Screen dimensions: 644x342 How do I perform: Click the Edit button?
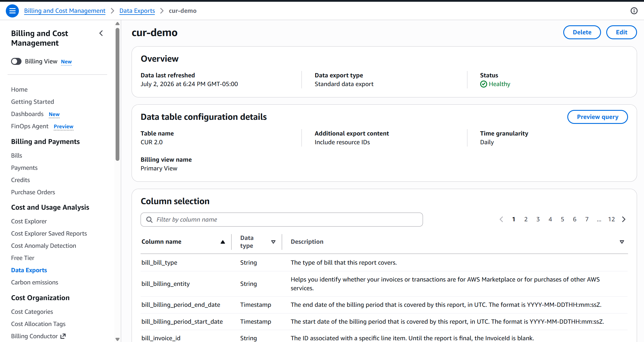[622, 32]
